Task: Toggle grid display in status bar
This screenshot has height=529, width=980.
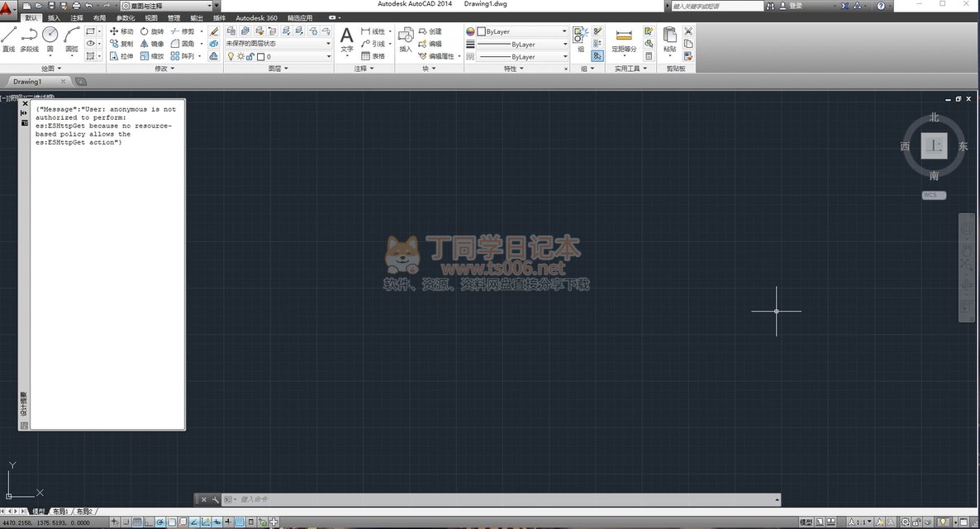Action: (x=137, y=522)
